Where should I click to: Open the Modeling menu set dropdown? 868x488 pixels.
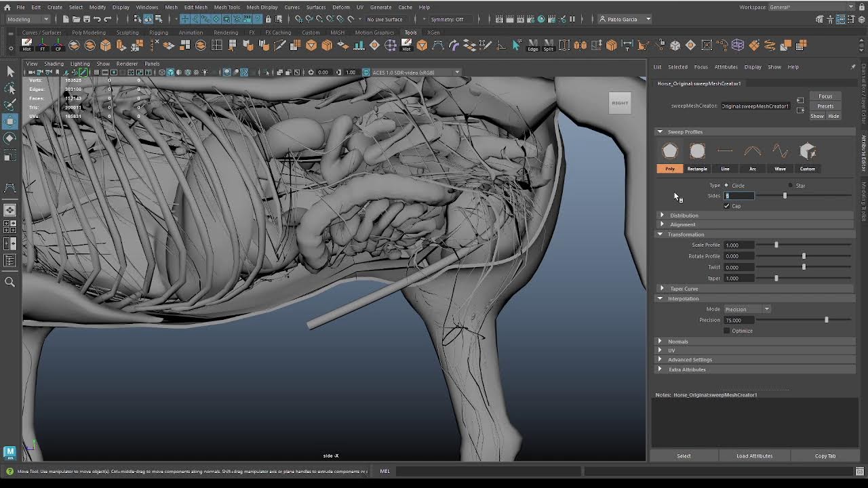(x=27, y=19)
